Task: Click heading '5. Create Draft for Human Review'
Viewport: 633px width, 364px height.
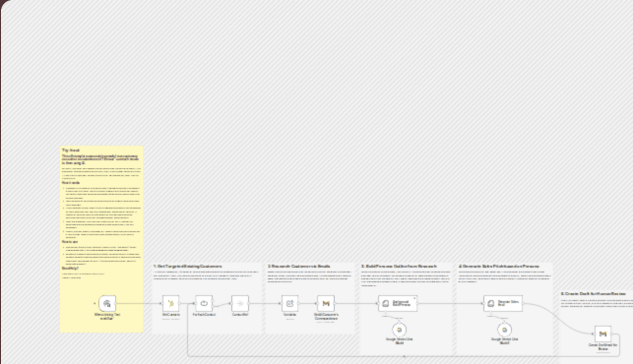Action: pos(593,293)
